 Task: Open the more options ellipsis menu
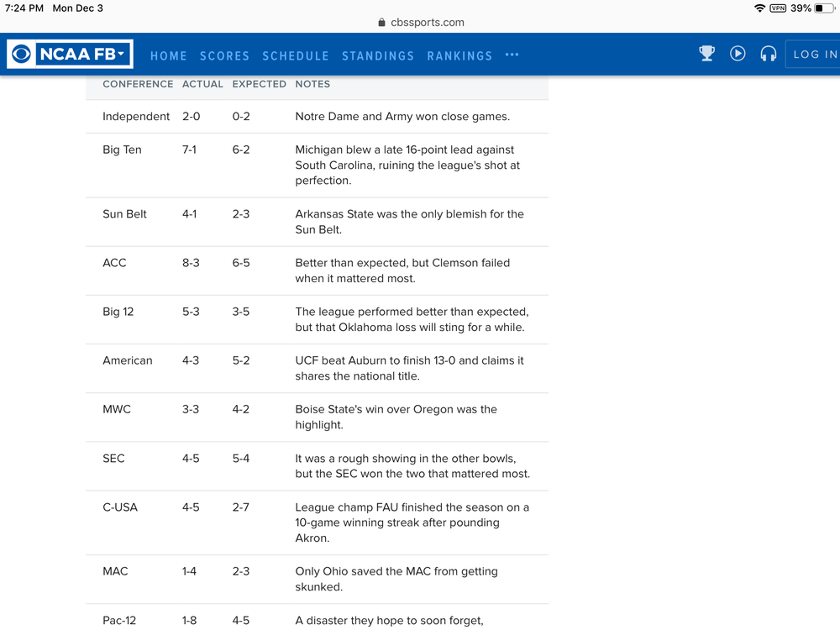pos(512,55)
